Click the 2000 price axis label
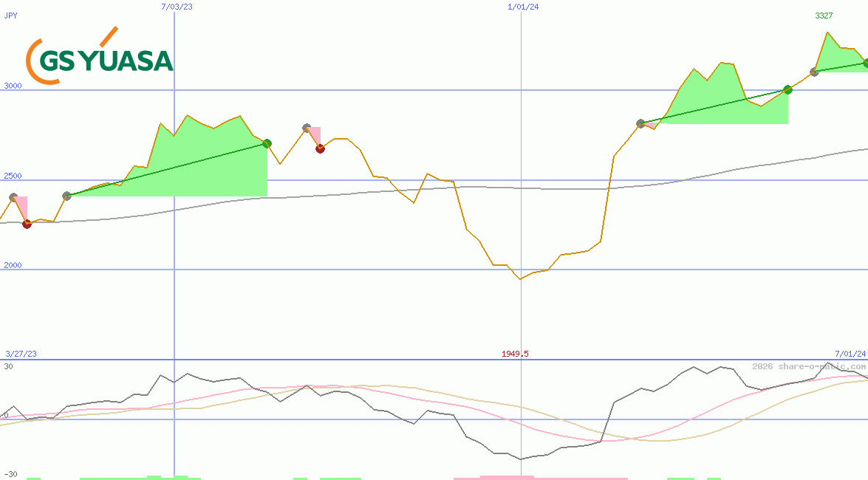The image size is (868, 480). [x=13, y=265]
